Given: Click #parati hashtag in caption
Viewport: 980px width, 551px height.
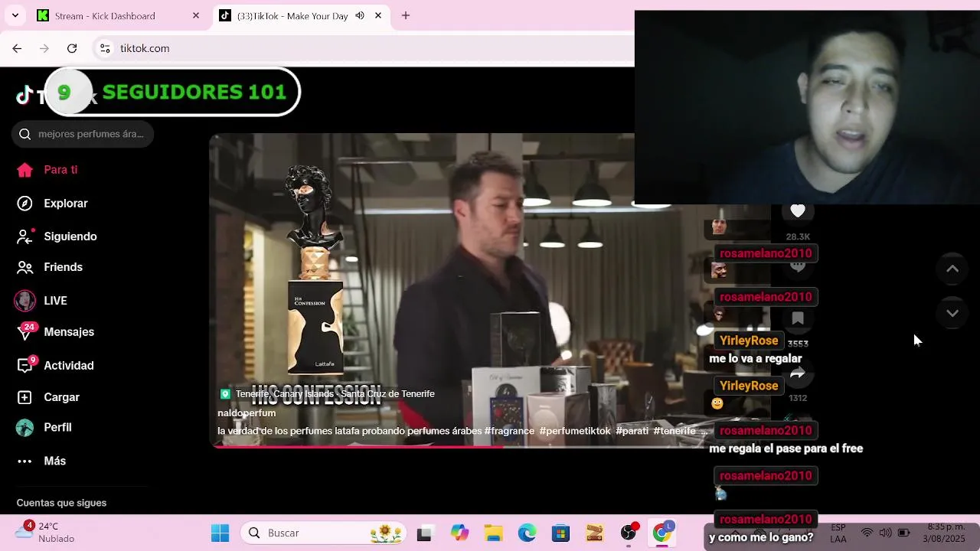Looking at the screenshot, I should pos(632,431).
